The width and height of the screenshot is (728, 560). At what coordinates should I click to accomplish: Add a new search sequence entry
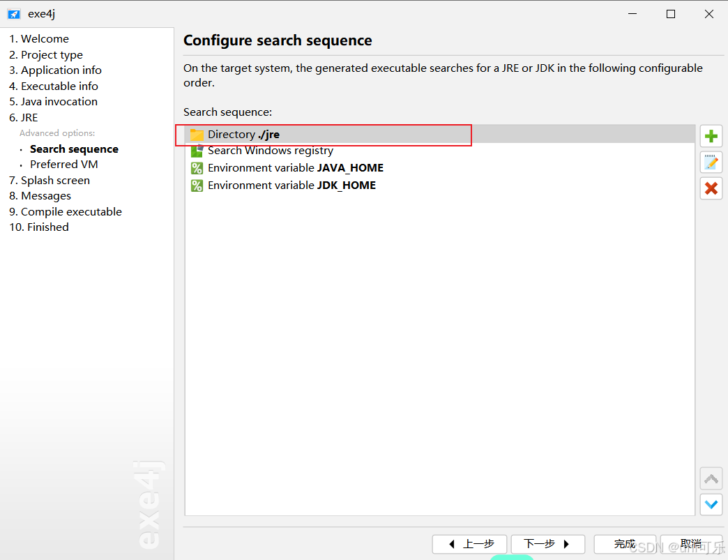711,137
